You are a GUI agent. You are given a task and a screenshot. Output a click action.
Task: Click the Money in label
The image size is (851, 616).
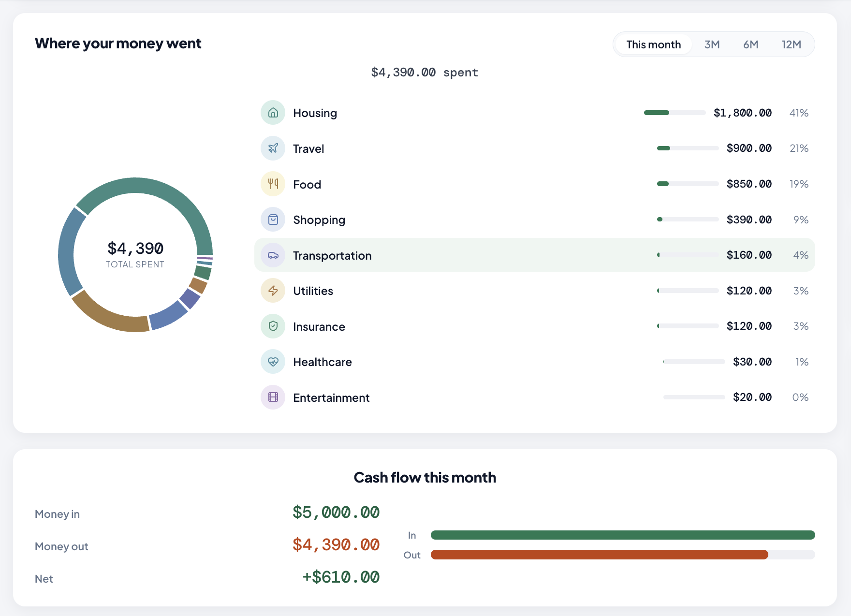[x=57, y=514]
